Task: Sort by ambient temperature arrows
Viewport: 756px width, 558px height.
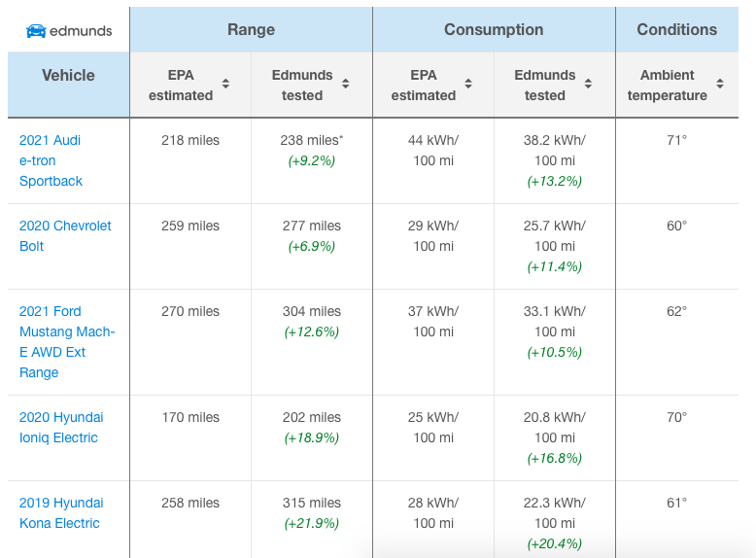Action: pyautogui.click(x=720, y=85)
